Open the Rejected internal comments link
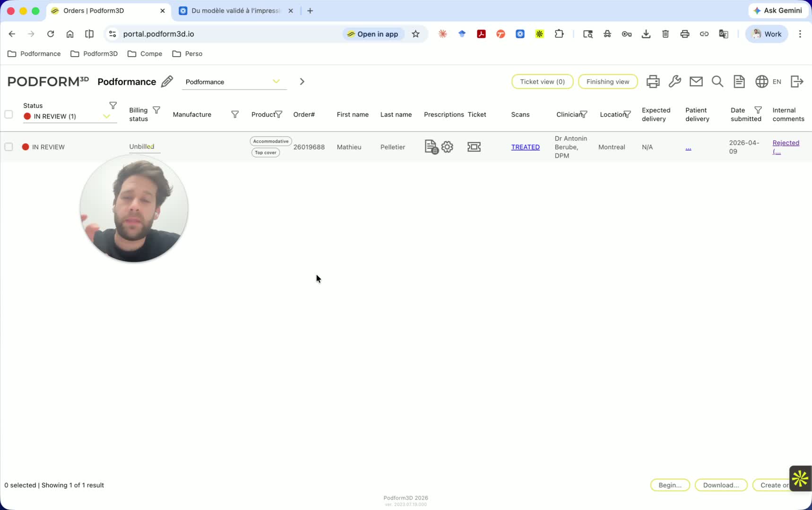This screenshot has width=812, height=510. pyautogui.click(x=786, y=147)
